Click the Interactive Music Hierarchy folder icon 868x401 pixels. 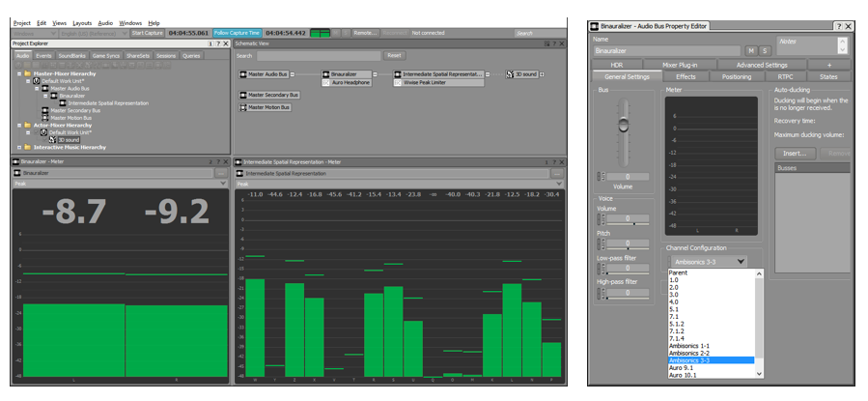pos(27,147)
